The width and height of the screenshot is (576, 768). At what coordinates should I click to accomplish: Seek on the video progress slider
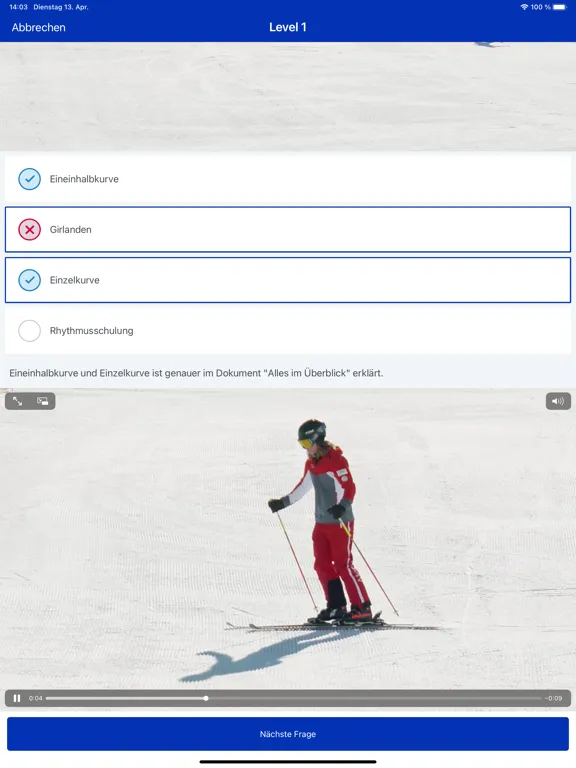coord(294,698)
